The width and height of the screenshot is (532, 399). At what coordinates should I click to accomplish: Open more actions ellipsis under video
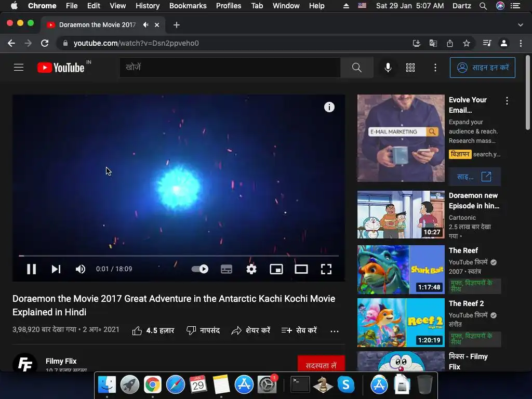click(x=335, y=331)
